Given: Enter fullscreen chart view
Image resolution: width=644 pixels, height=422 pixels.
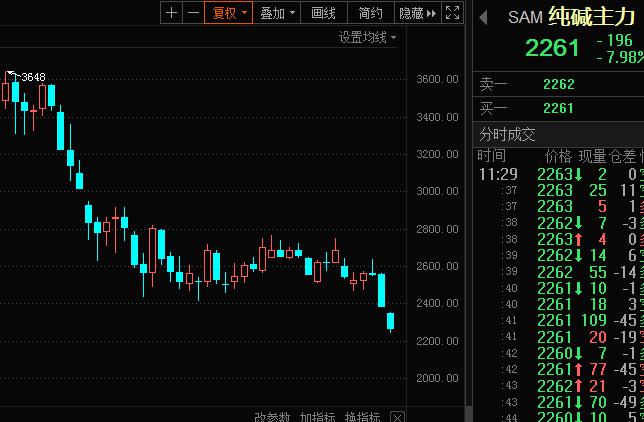Looking at the screenshot, I should [x=453, y=13].
